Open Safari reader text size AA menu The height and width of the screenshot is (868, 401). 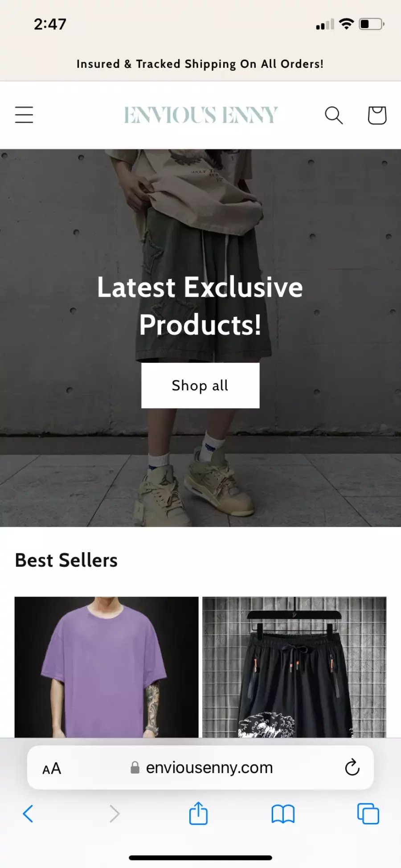pos(52,768)
